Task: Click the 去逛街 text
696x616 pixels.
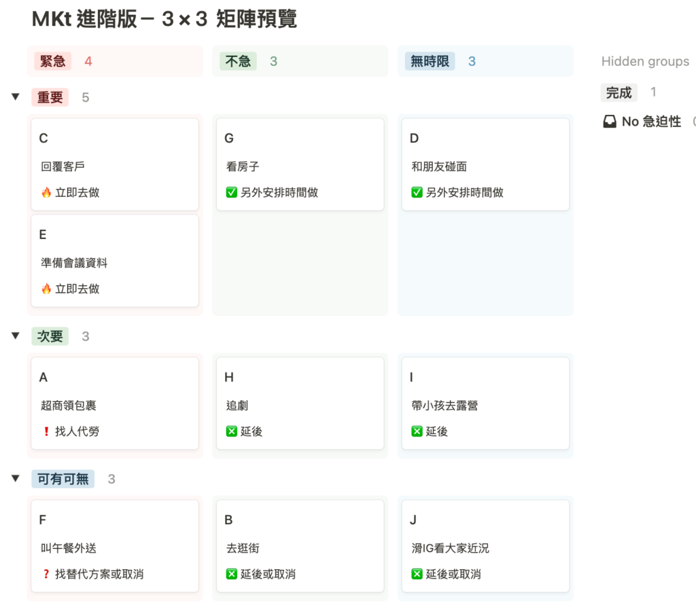Action: click(x=243, y=549)
